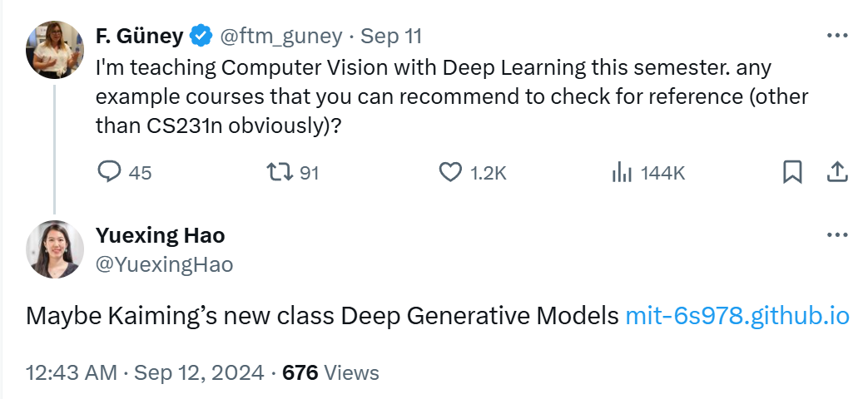Screen dimensions: 868x399
Task: Open Yuexing Hao's profile picture
Action: 54,249
